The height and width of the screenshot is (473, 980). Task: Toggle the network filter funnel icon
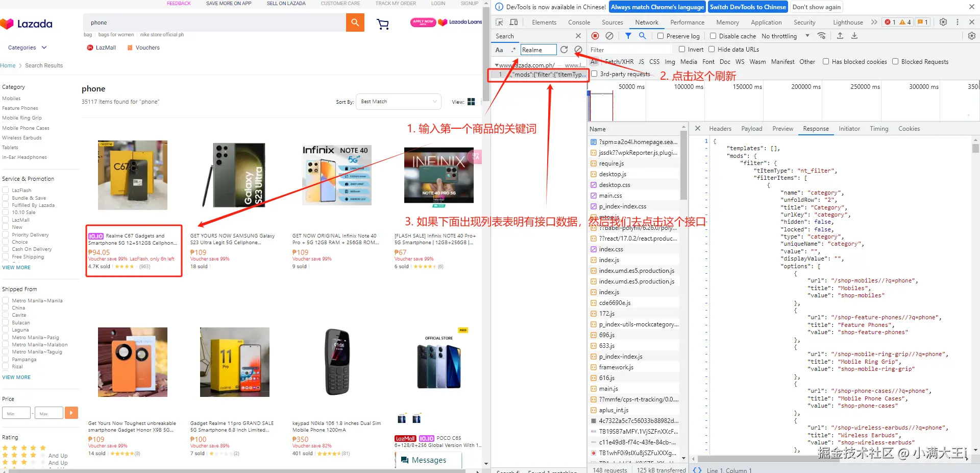click(628, 36)
